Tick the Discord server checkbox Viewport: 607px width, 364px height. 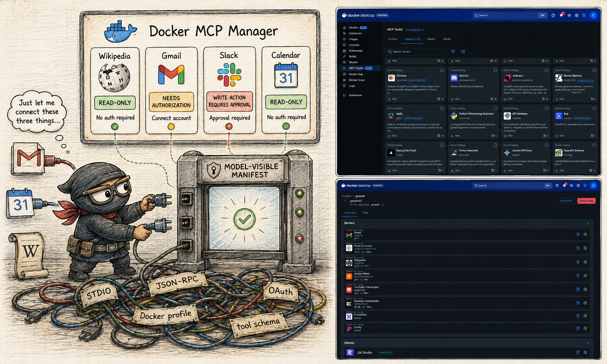495,70
